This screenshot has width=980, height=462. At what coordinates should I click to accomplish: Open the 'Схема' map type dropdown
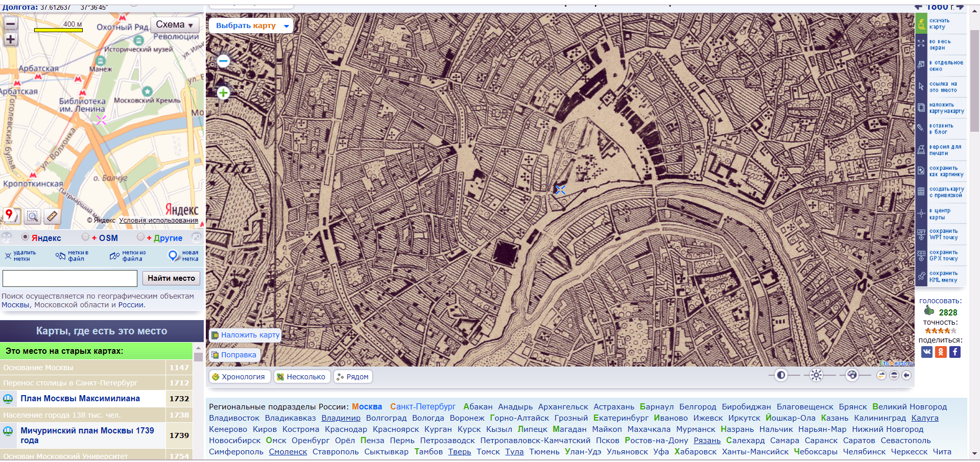tap(175, 25)
